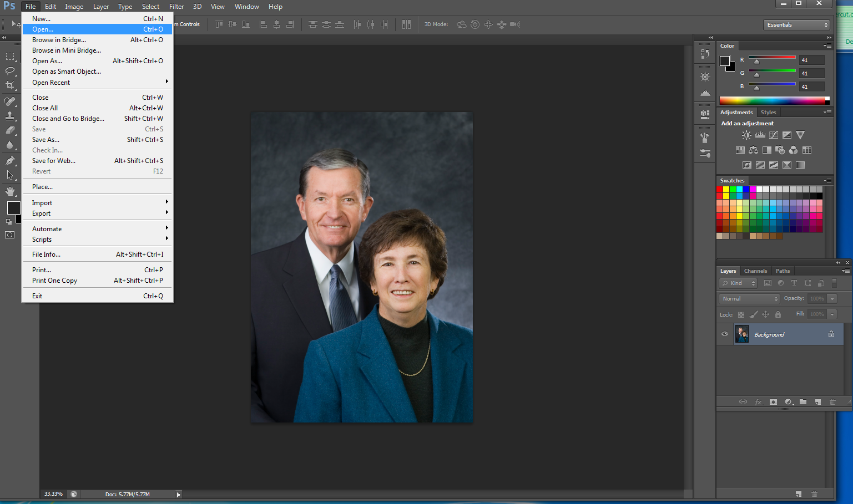Toggle Quick Mask mode
853x504 pixels.
click(10, 235)
